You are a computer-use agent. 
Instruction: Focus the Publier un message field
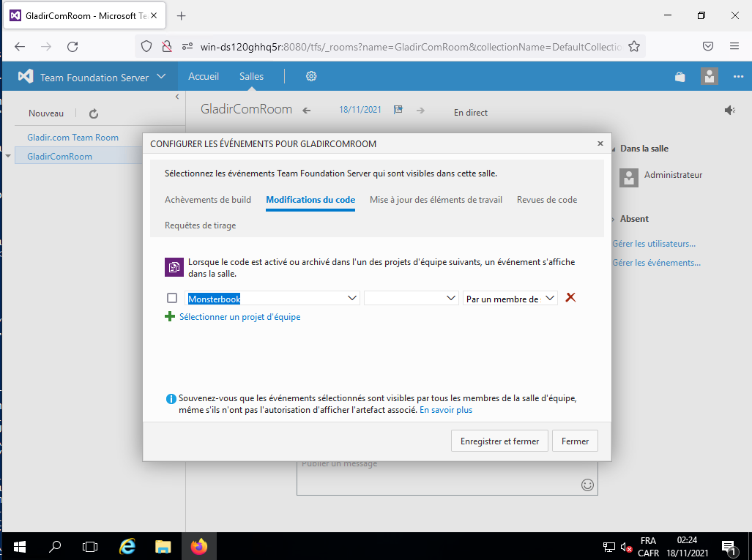point(447,478)
